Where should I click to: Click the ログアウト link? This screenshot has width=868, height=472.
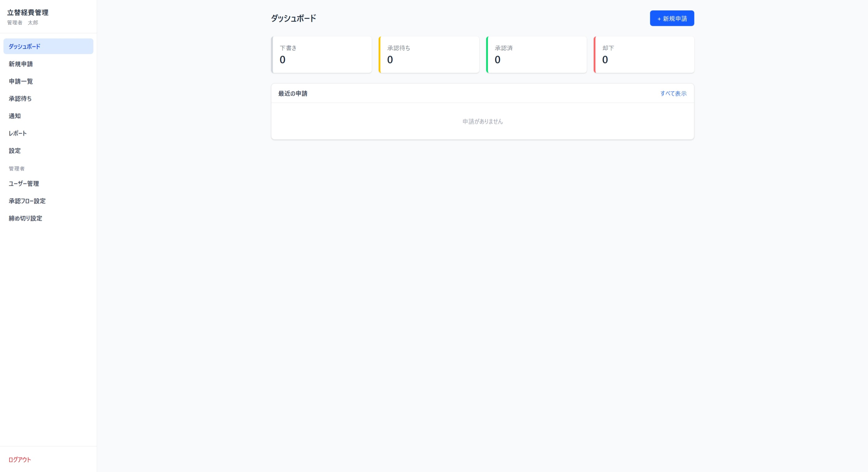[x=19, y=459]
